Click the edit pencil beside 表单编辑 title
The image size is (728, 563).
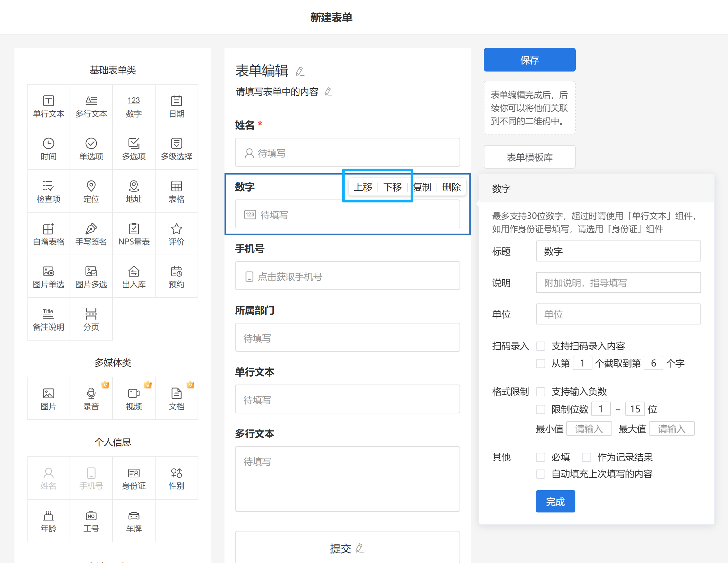(300, 71)
